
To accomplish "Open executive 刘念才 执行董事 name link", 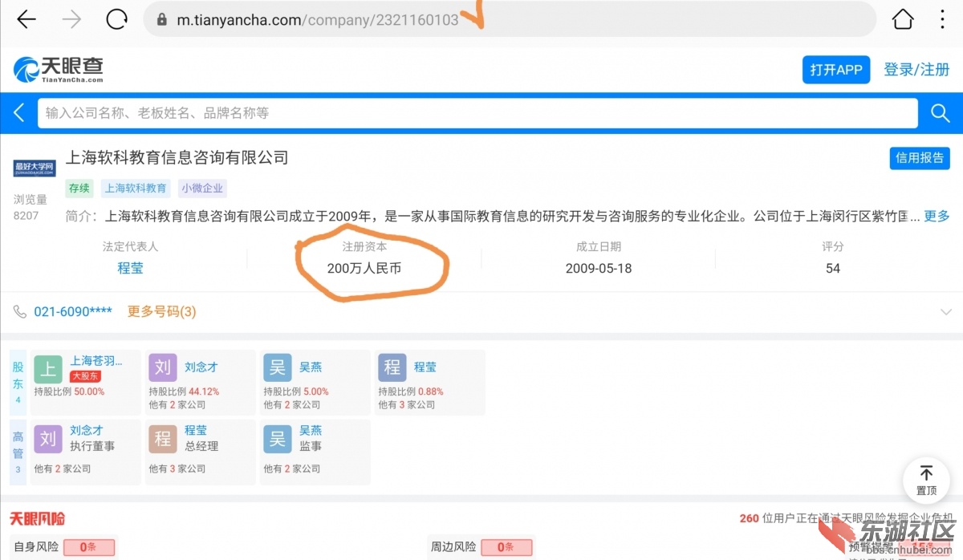I will [x=87, y=431].
